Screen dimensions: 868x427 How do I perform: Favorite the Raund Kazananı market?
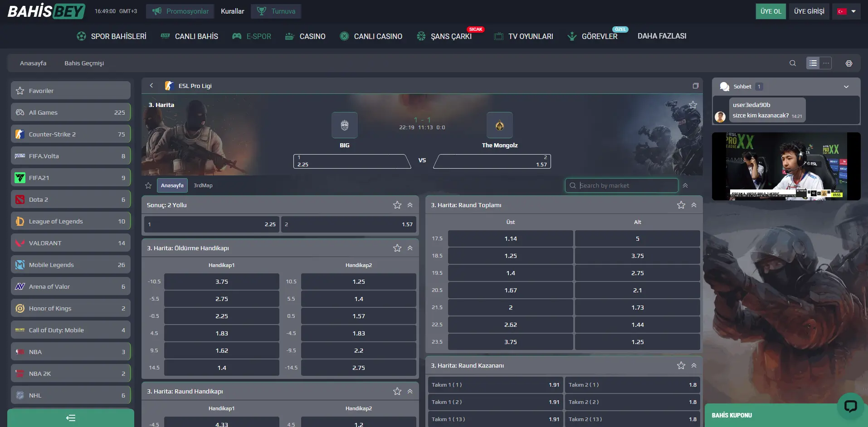681,365
